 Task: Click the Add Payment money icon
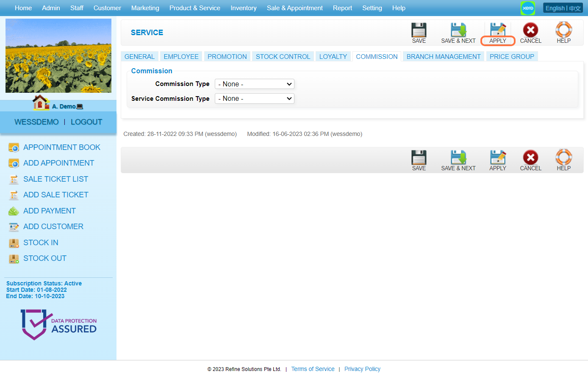[x=14, y=211]
